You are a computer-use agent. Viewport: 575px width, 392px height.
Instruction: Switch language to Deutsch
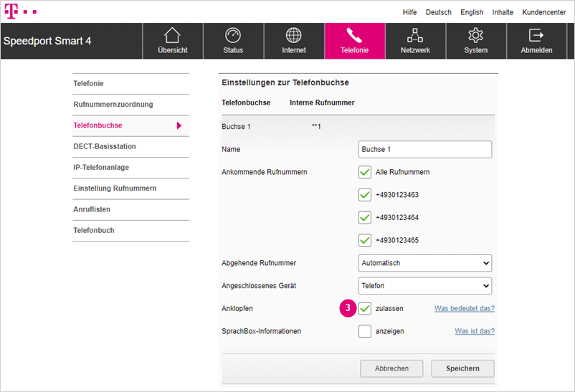point(439,12)
